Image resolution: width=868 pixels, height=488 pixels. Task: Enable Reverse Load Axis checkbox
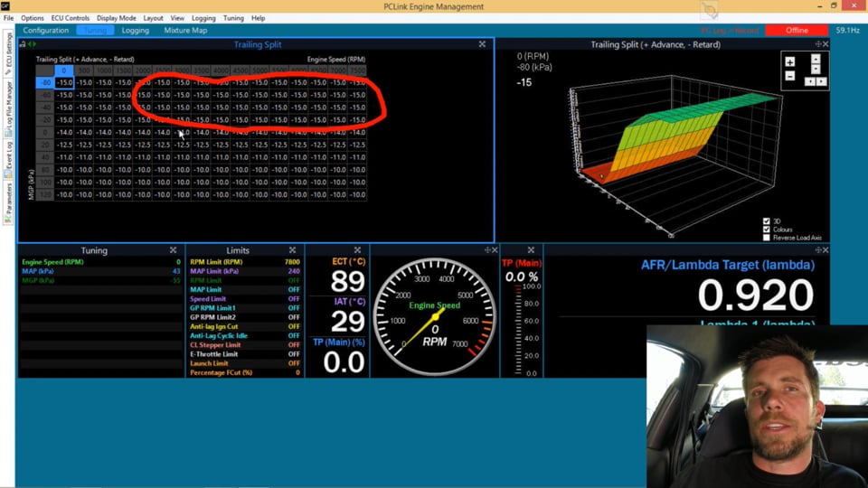pos(766,238)
